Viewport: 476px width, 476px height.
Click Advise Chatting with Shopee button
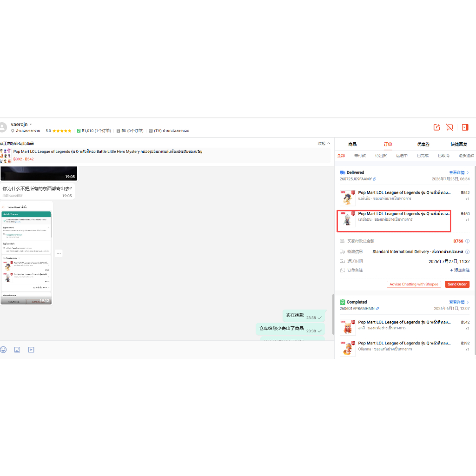[414, 284]
